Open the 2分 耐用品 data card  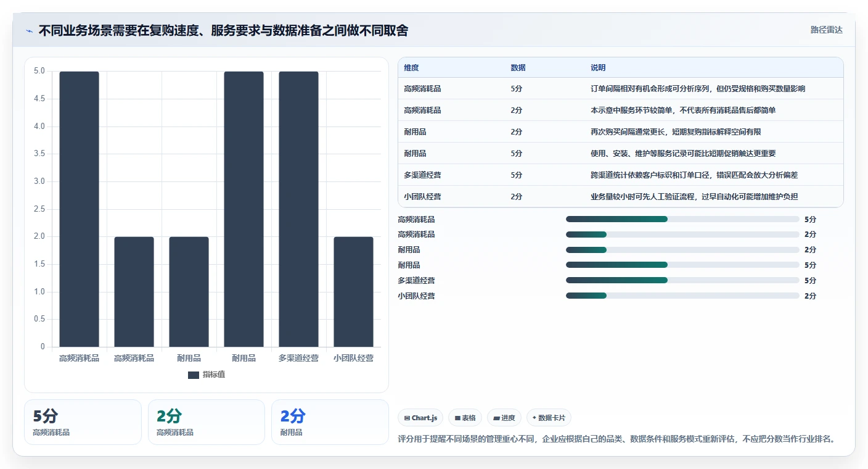[330, 422]
